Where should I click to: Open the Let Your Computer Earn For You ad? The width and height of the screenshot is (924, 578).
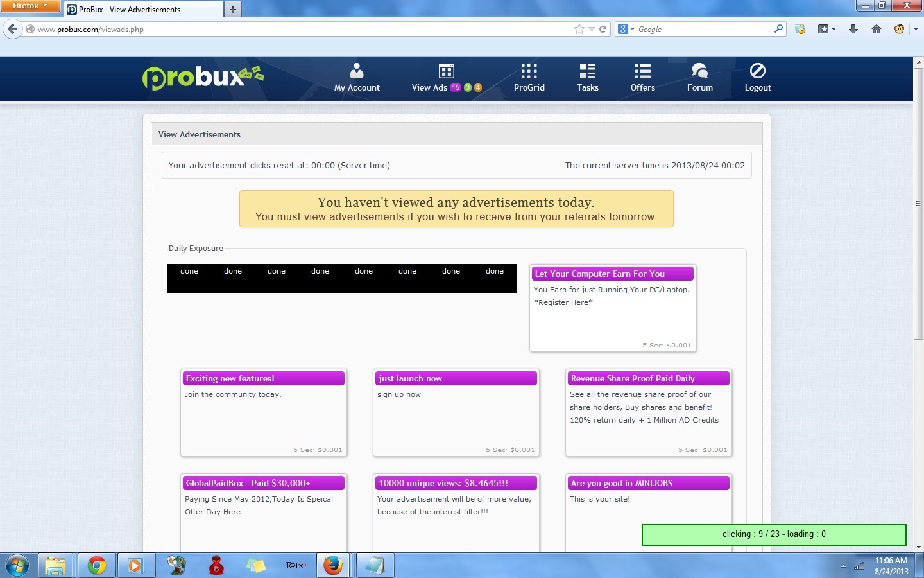pos(612,274)
